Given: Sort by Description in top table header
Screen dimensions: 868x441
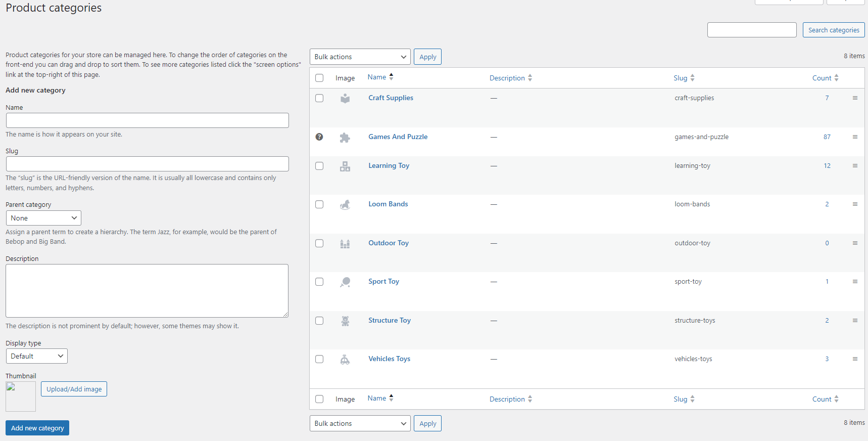Looking at the screenshot, I should point(511,78).
